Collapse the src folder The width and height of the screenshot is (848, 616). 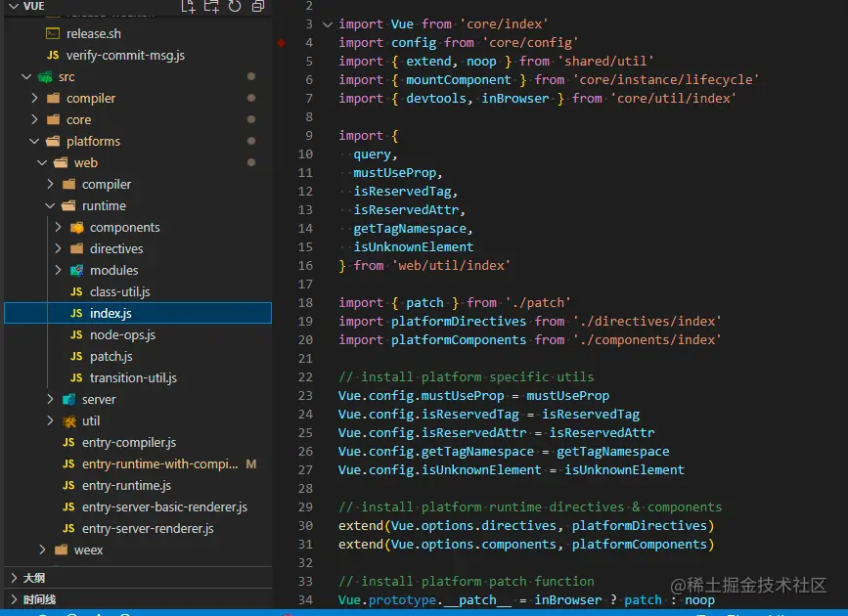26,77
